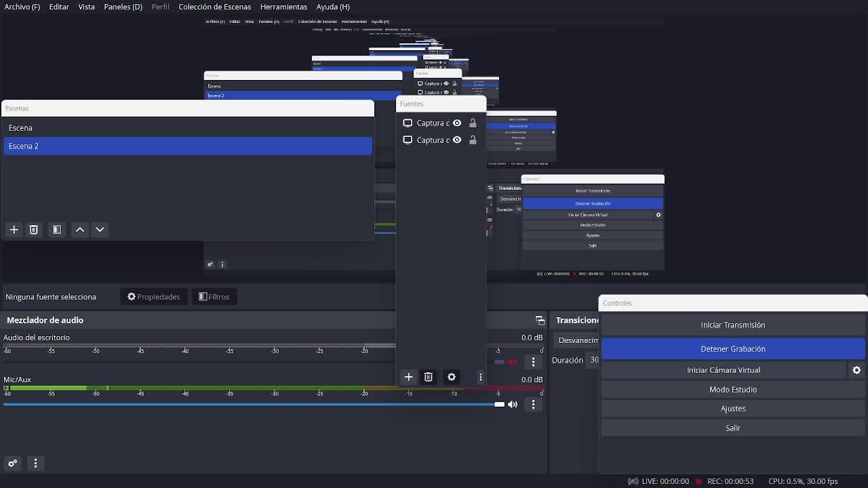The image size is (868, 488).
Task: Open the Colección de Escenas menu
Action: (215, 7)
